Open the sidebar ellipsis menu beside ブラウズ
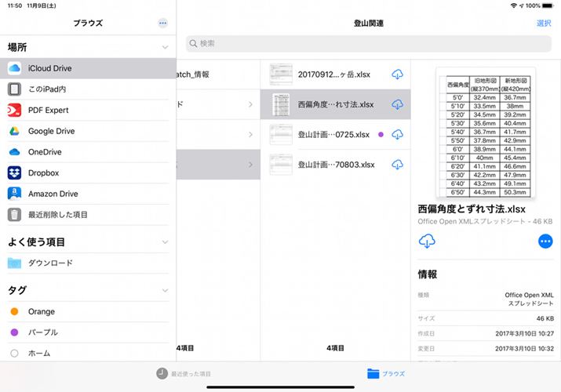Image resolution: width=561 pixels, height=392 pixels. (x=162, y=24)
